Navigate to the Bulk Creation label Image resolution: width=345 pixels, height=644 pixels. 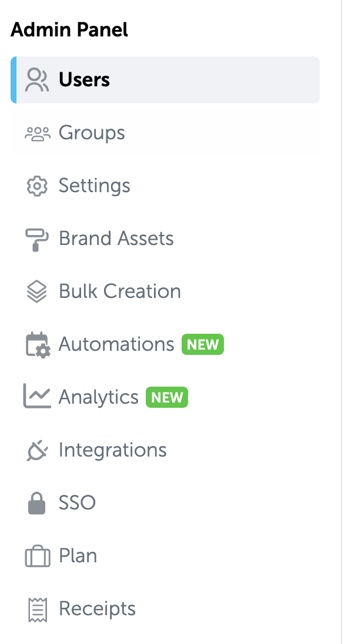click(x=120, y=291)
